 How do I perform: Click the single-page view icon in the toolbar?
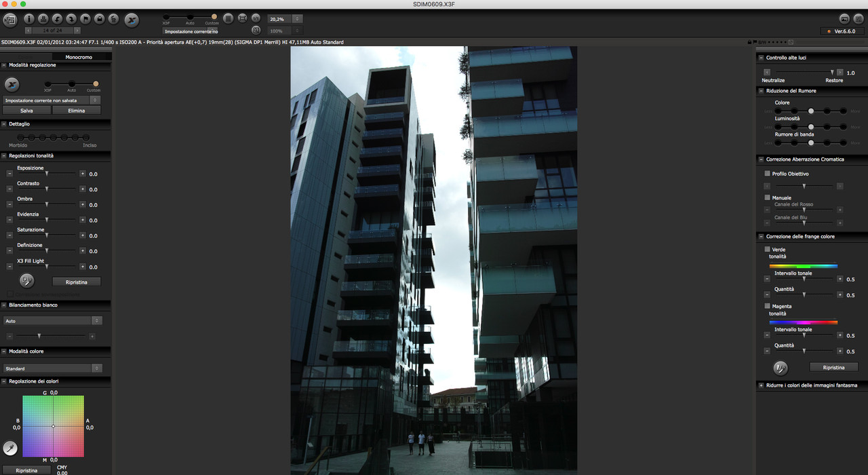click(x=229, y=18)
